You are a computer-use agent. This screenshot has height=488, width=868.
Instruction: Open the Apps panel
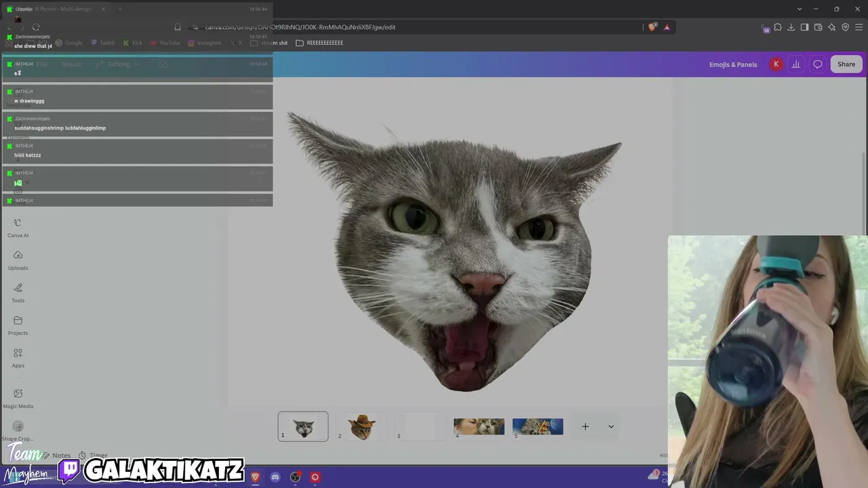coord(18,359)
